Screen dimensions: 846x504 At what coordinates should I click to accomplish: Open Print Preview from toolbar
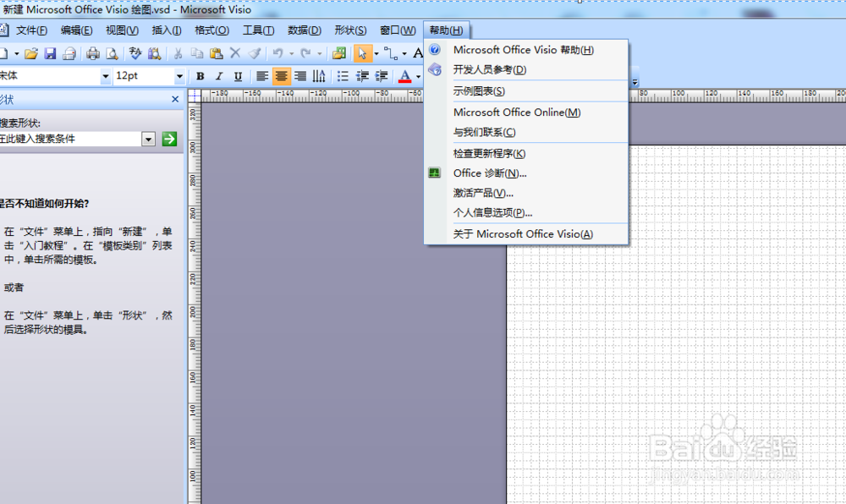tap(112, 53)
